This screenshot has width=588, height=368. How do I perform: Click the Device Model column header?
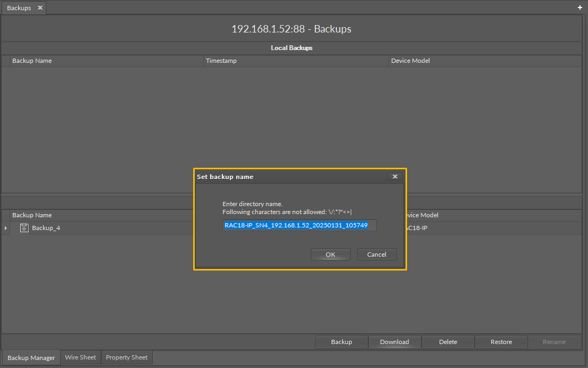click(410, 60)
